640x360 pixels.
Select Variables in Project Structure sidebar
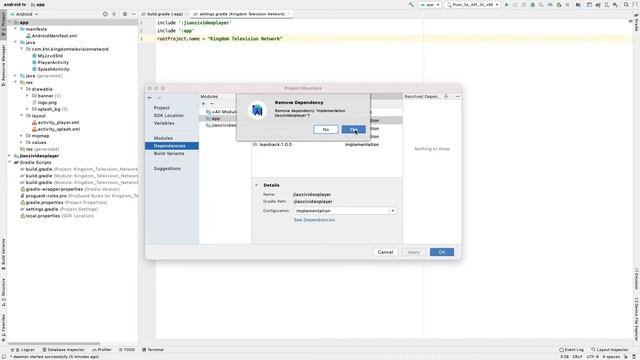pyautogui.click(x=164, y=123)
